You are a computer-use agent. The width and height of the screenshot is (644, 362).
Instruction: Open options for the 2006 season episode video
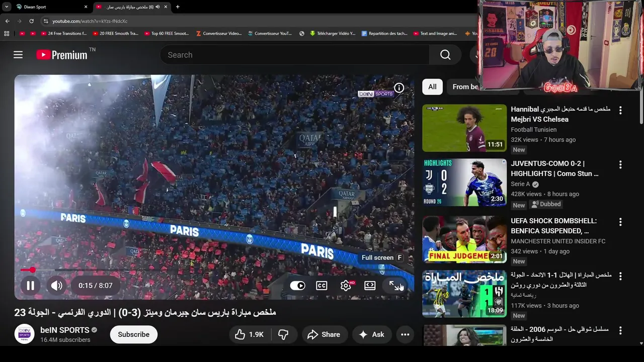tap(620, 330)
